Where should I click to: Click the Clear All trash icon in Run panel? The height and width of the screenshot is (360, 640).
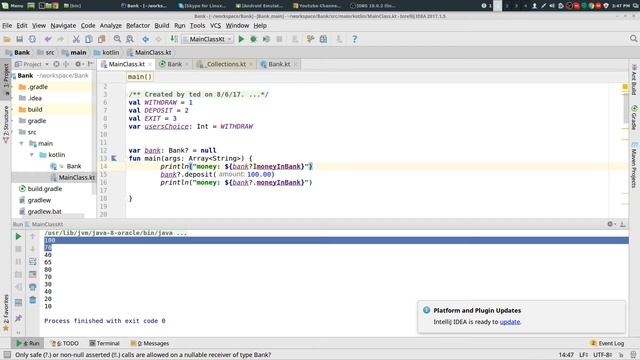coord(33,300)
